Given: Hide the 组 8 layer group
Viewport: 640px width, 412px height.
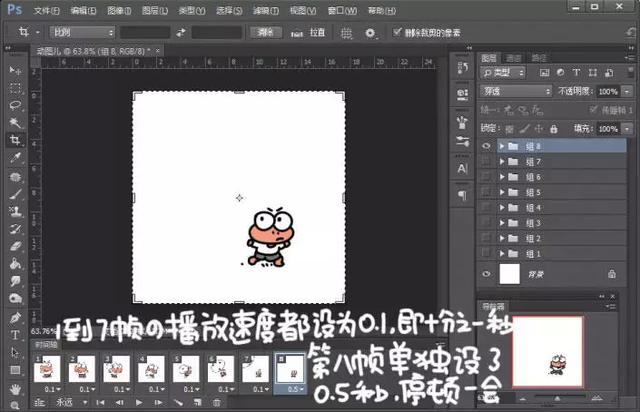Looking at the screenshot, I should (x=486, y=146).
